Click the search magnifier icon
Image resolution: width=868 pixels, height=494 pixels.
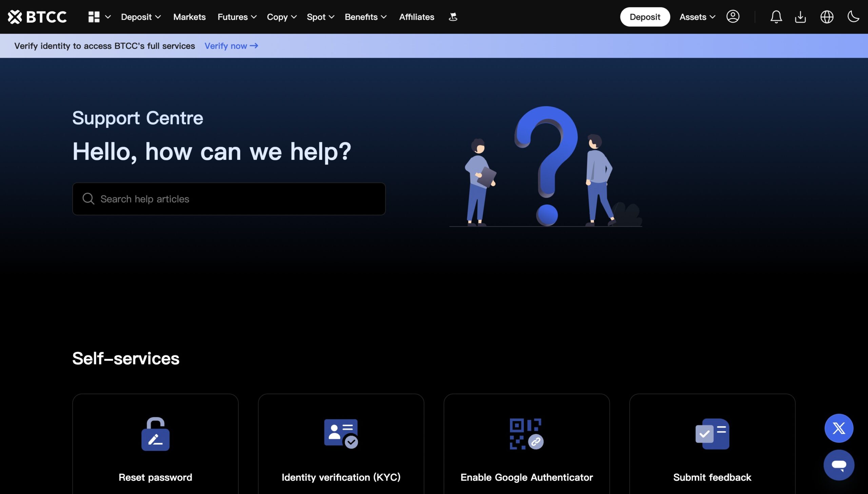88,199
